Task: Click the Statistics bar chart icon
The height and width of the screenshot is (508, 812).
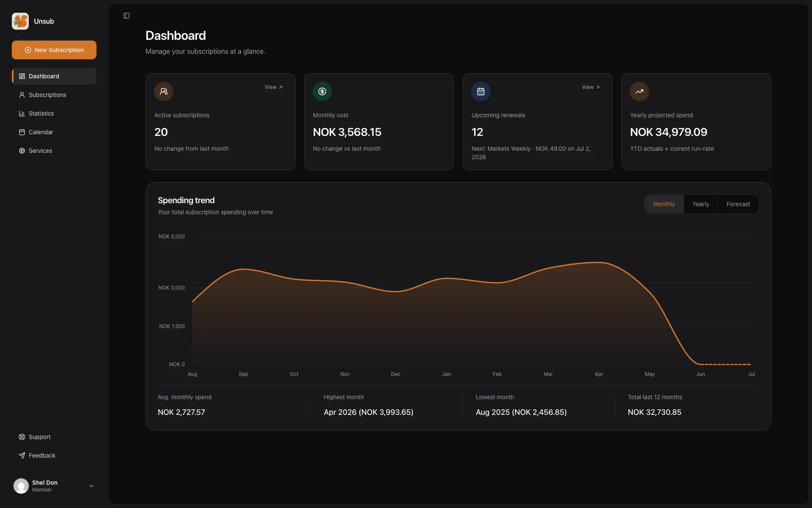Action: tap(22, 113)
